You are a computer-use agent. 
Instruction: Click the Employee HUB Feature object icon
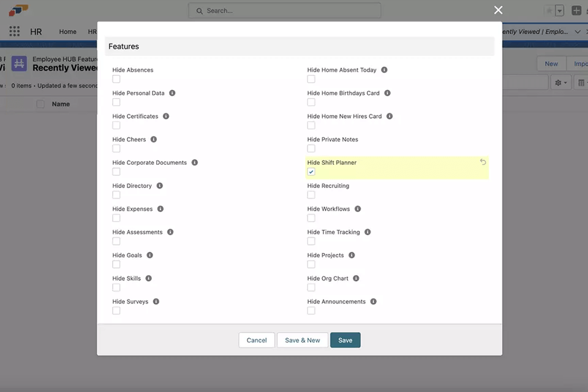[x=19, y=64]
